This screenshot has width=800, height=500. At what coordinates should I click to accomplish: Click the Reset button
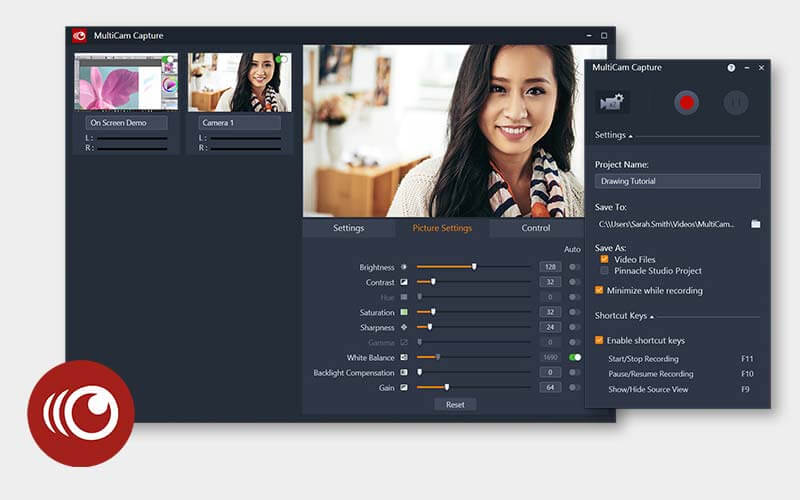tap(455, 405)
